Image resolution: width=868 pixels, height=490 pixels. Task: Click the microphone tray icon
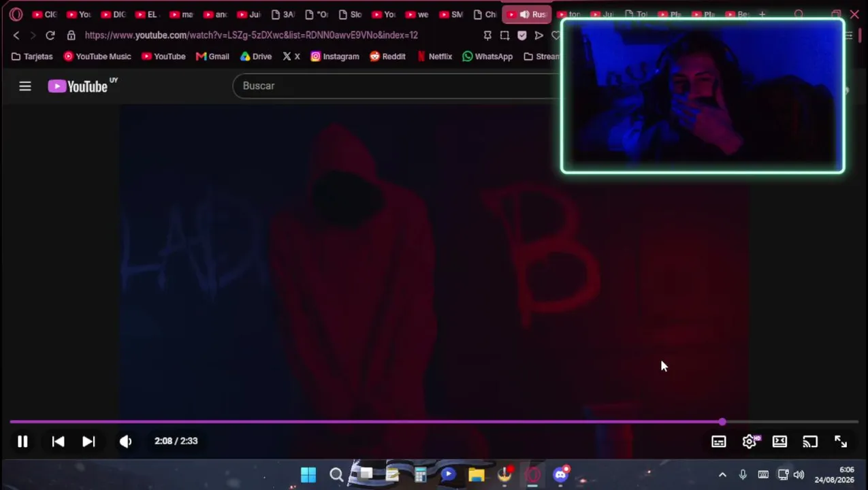click(x=743, y=475)
